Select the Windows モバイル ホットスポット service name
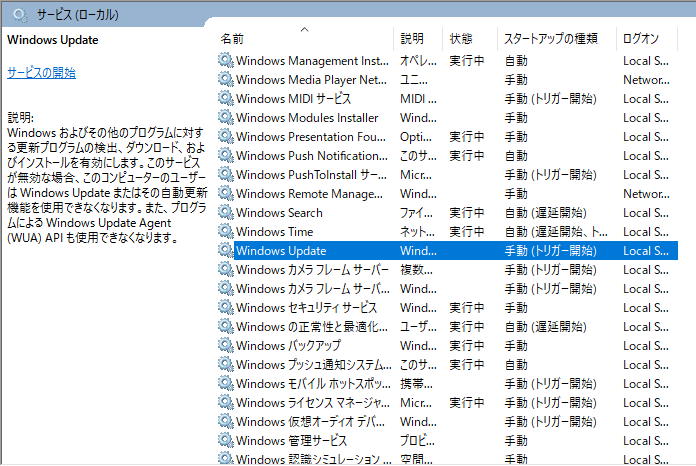Image resolution: width=696 pixels, height=466 pixels. 313,383
